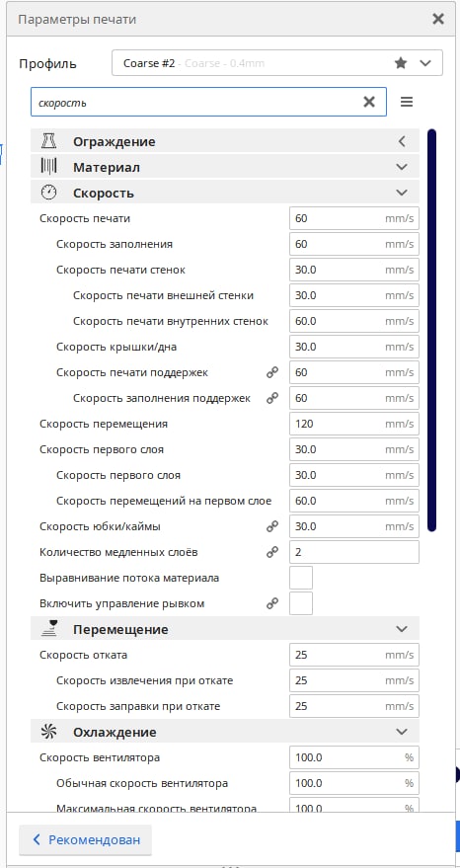Click link icon next to Скорость юбки/каймы
The height and width of the screenshot is (868, 460).
click(x=272, y=526)
